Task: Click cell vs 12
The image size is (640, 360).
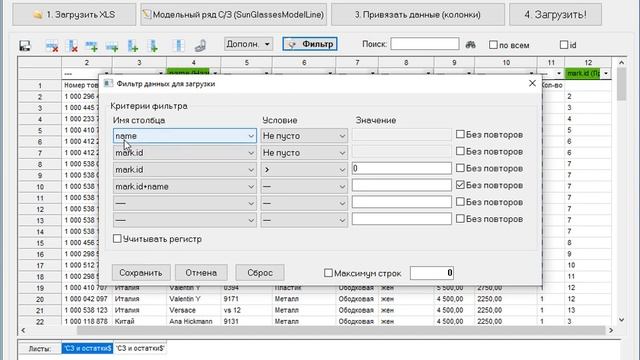Action: (247, 310)
